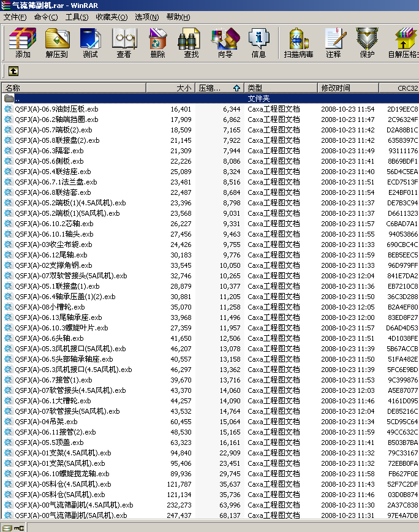
Task: Click file icon of 06.9油封压板.exb
Action: pyautogui.click(x=8, y=109)
